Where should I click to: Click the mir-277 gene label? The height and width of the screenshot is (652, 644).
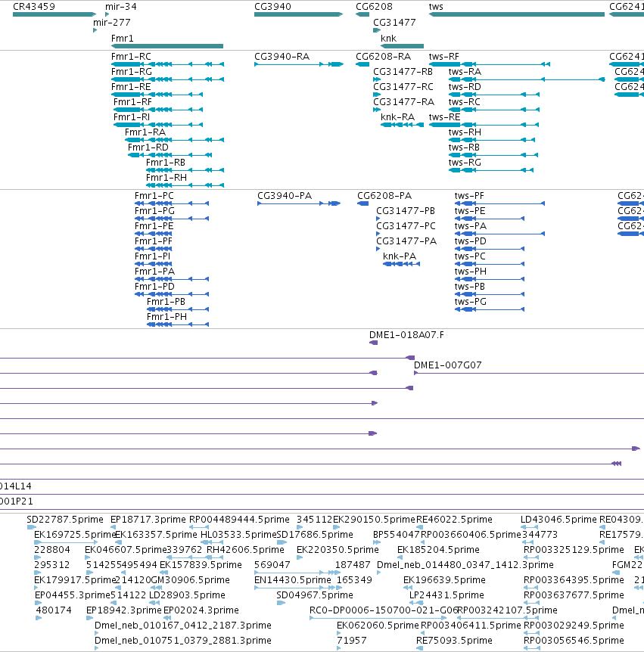tap(111, 23)
